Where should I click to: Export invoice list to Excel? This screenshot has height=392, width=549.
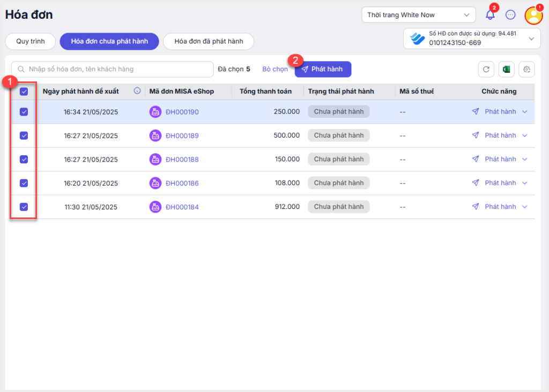point(506,69)
